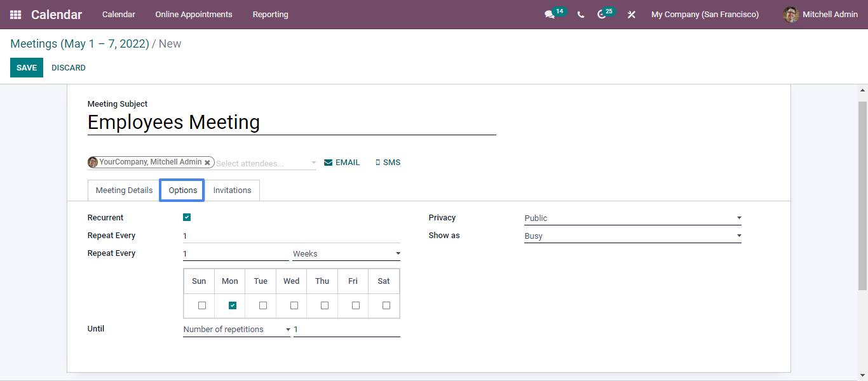Click the Show as field label
The width and height of the screenshot is (868, 381).
444,236
